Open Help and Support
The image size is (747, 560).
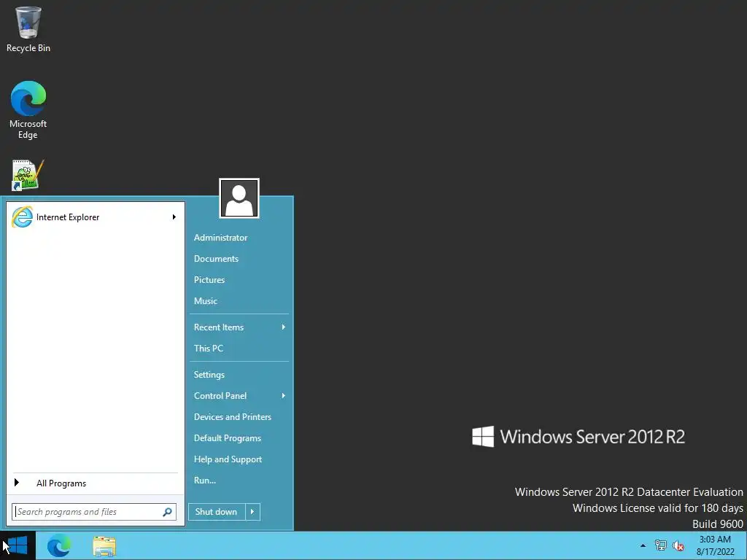228,459
